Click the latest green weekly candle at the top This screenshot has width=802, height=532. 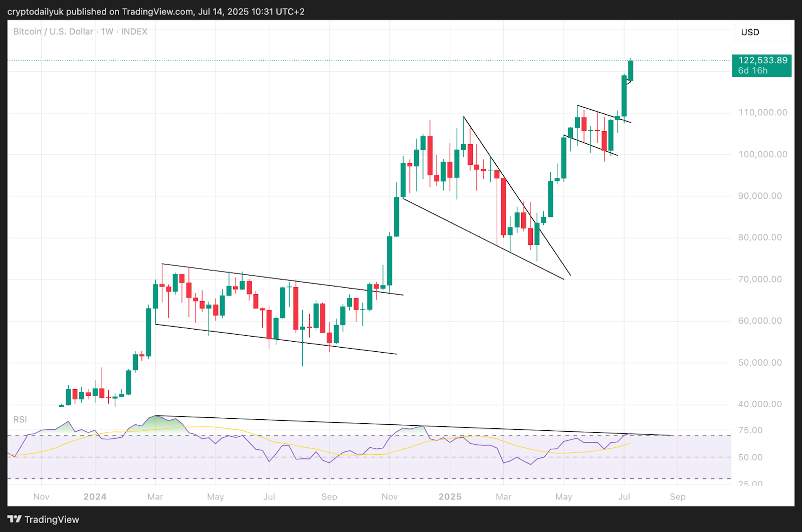[x=631, y=70]
